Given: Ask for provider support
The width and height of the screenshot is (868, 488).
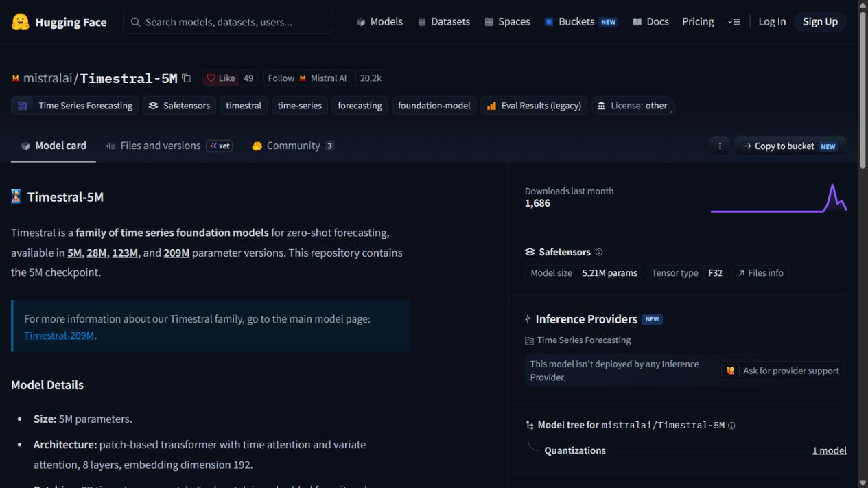Looking at the screenshot, I should [x=782, y=371].
